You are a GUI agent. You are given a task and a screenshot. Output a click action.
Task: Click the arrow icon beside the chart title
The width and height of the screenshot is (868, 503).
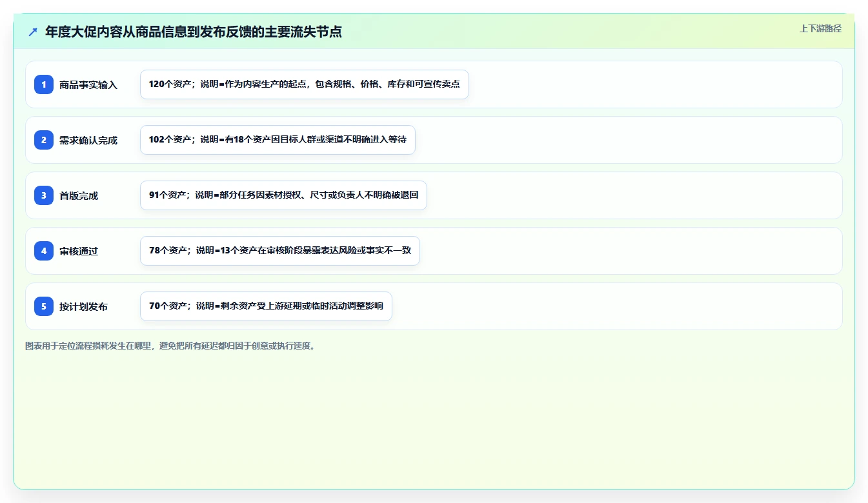pos(33,32)
